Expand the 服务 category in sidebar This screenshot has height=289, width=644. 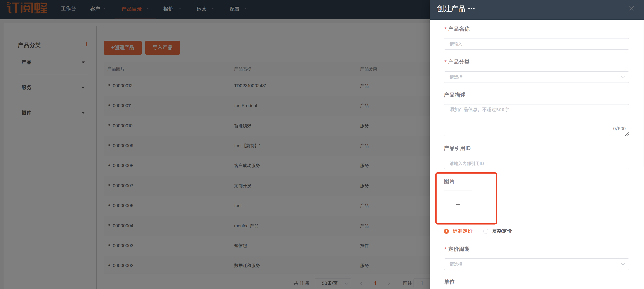pyautogui.click(x=83, y=87)
